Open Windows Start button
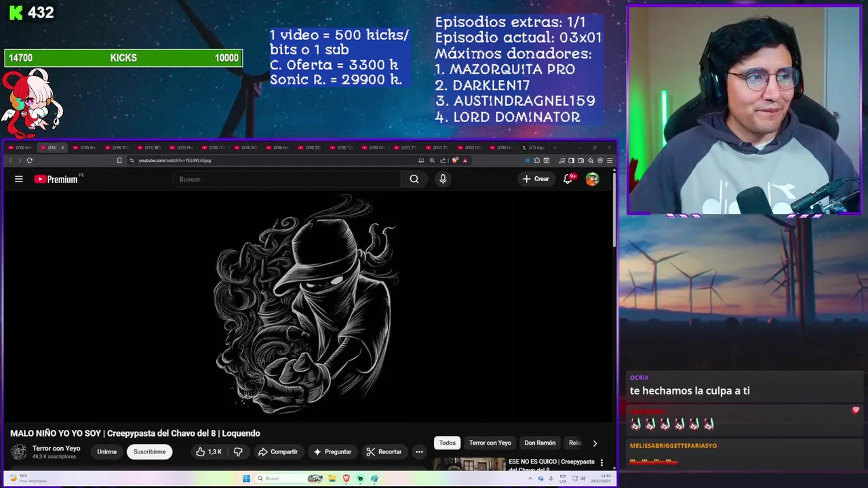The width and height of the screenshot is (868, 488). pos(246,479)
